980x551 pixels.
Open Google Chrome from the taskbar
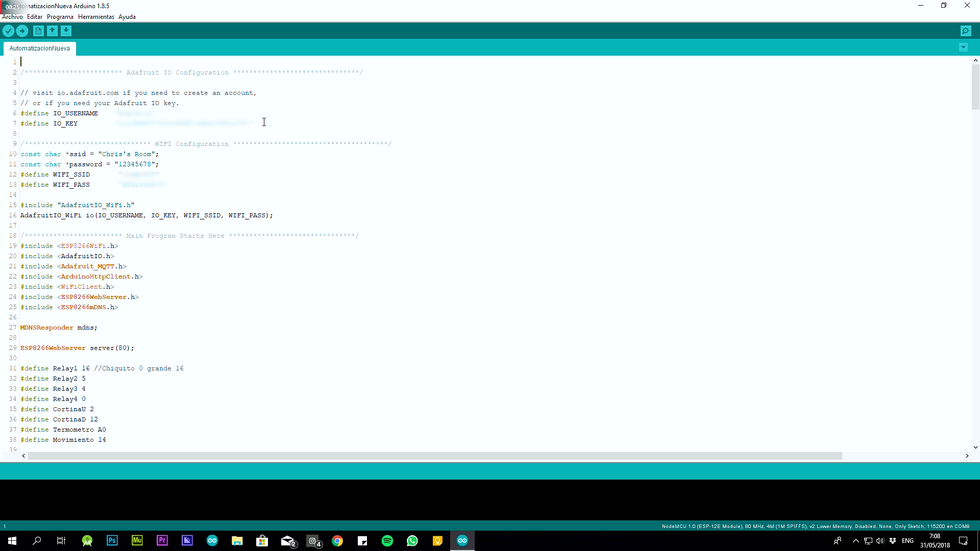click(x=337, y=541)
